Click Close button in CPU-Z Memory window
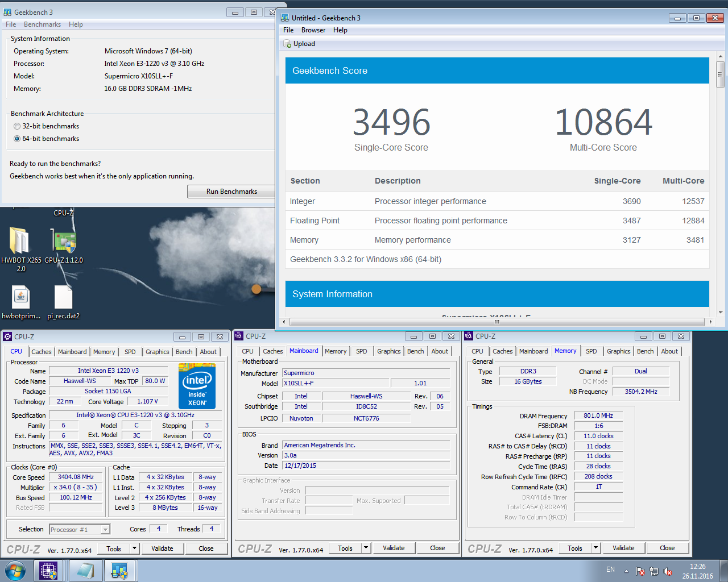 667,548
